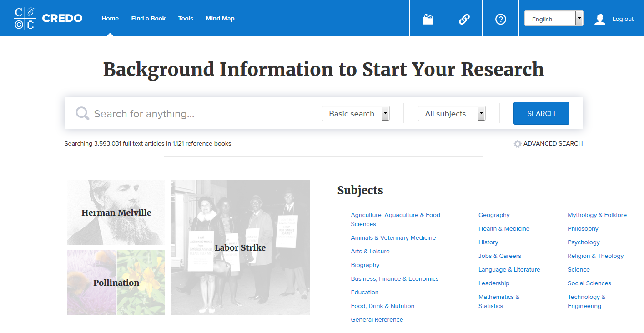Focus the Search for anything field

click(200, 114)
